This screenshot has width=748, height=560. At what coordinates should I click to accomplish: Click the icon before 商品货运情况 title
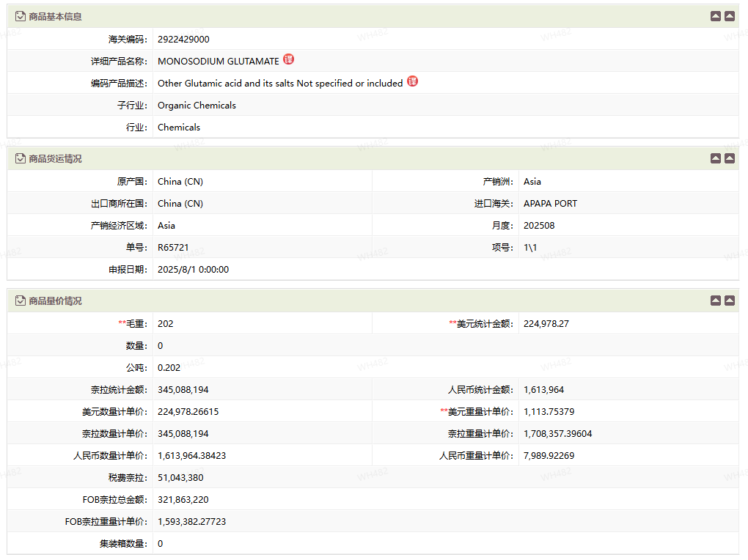tap(21, 158)
